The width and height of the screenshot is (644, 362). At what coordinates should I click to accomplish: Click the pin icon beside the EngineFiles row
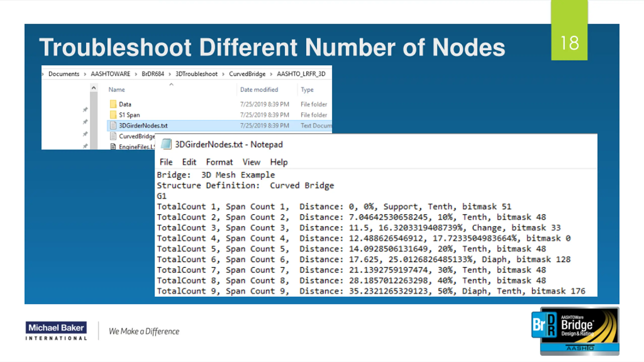point(85,146)
